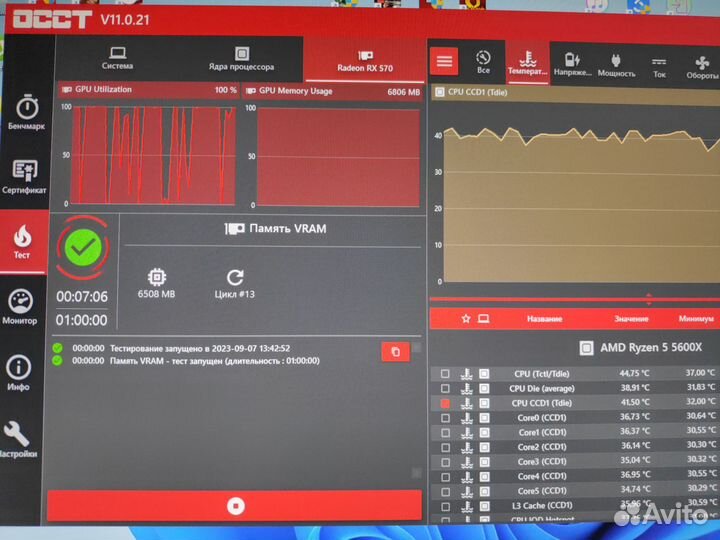
Task: Toggle checkbox for Core3 (CCD1)
Action: click(x=445, y=462)
